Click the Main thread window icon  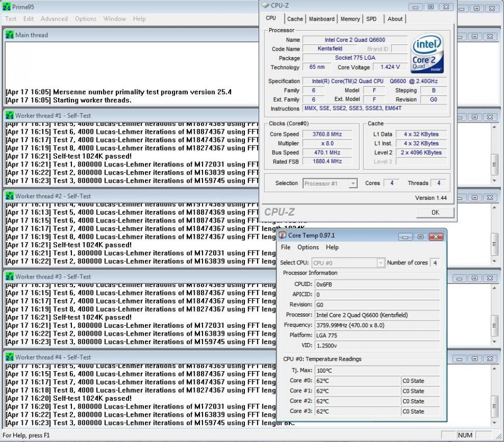(10, 35)
